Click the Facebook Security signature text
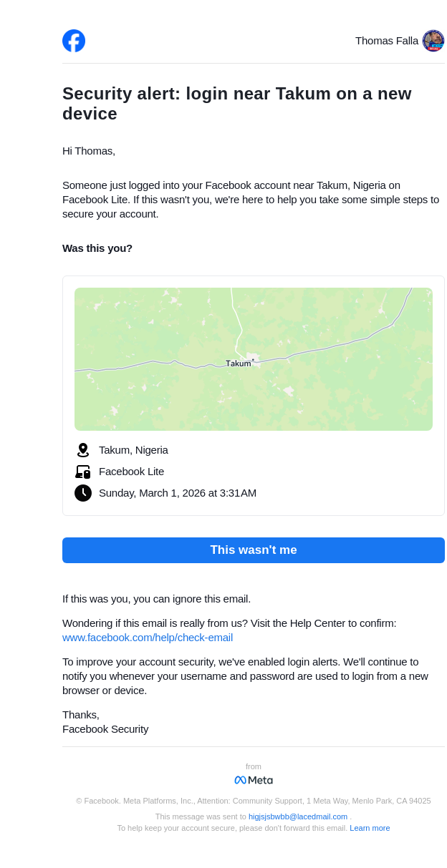 (x=105, y=729)
